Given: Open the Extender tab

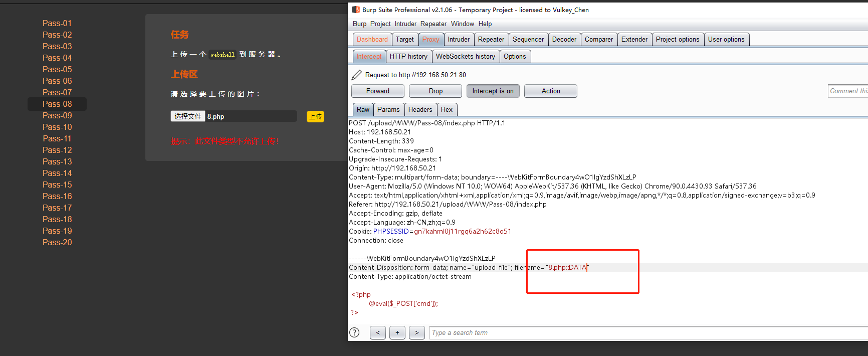Looking at the screenshot, I should 634,39.
